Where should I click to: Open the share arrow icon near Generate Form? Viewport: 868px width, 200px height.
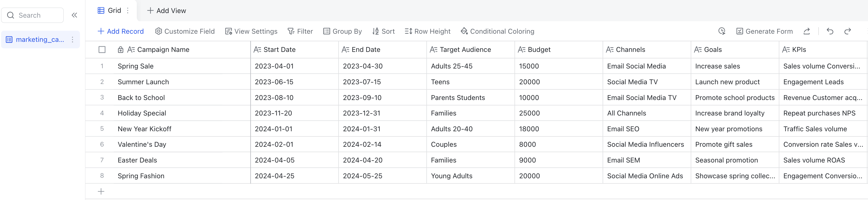pos(807,31)
